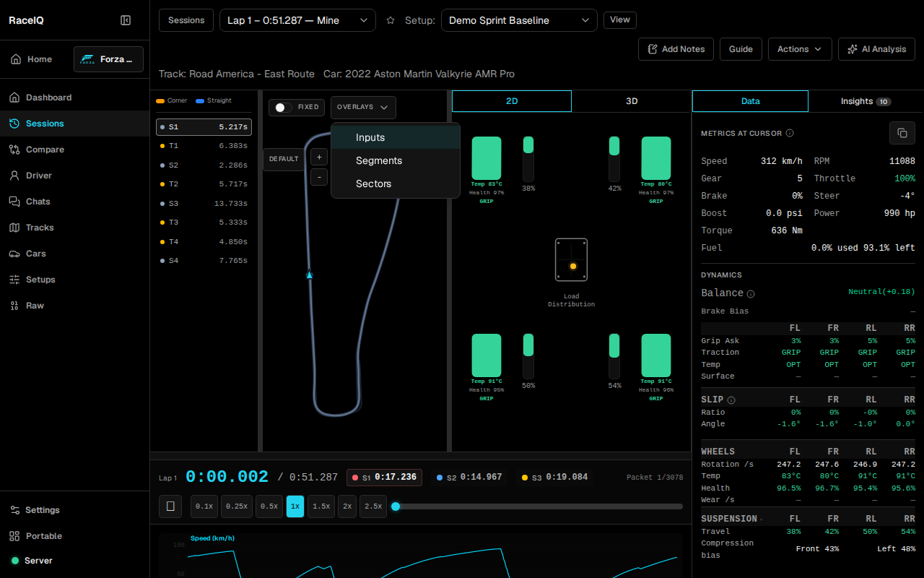This screenshot has height=578, width=924.
Task: Click View next to the setup
Action: click(620, 20)
